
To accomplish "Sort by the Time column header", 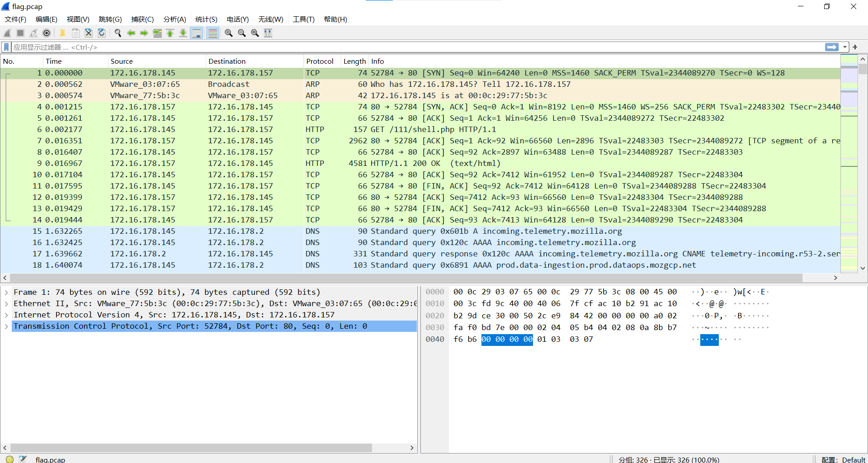I will [x=75, y=61].
